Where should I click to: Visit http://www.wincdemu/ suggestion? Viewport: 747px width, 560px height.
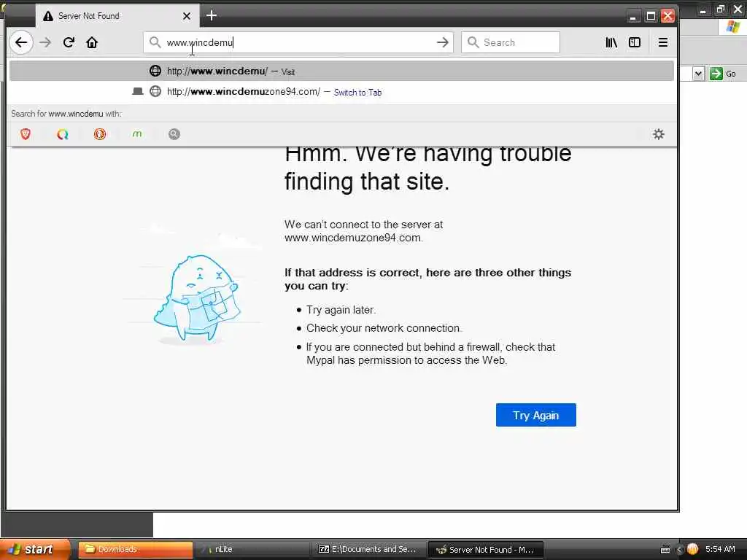click(x=341, y=71)
